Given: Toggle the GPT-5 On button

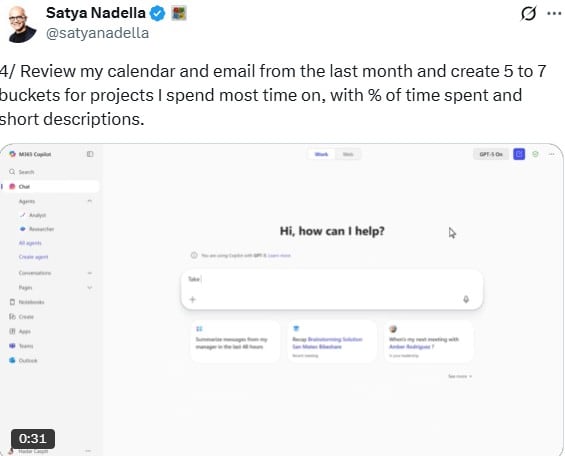Looking at the screenshot, I should tap(491, 154).
